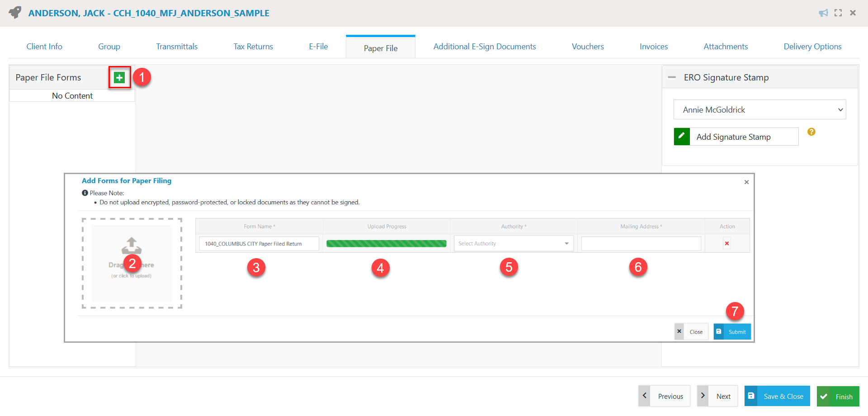Switch to the Tax Returns tab
This screenshot has height=416, width=868.
tap(253, 46)
